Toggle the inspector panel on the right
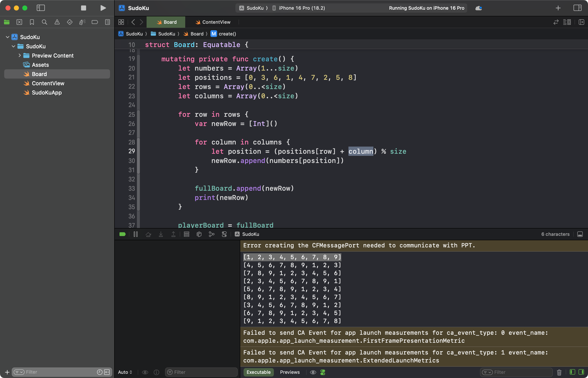 click(577, 8)
